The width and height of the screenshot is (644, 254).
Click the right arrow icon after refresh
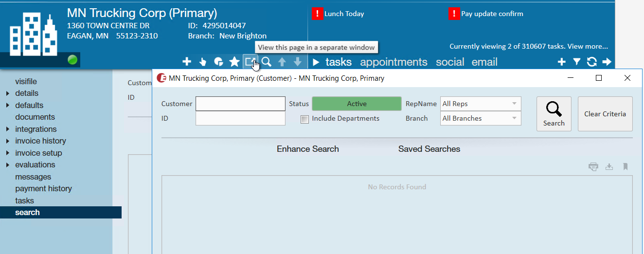point(607,62)
